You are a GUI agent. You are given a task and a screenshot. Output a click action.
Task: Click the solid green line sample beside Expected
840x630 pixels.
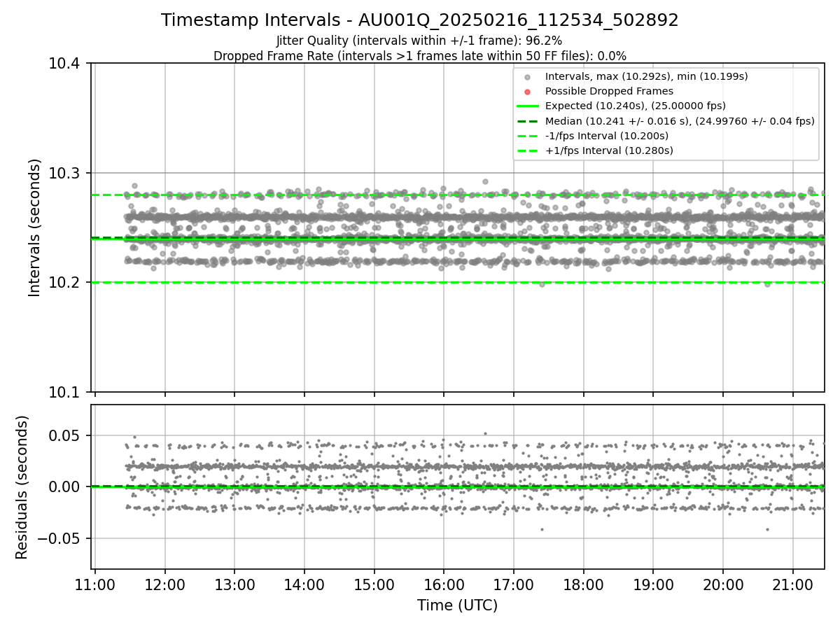[528, 106]
